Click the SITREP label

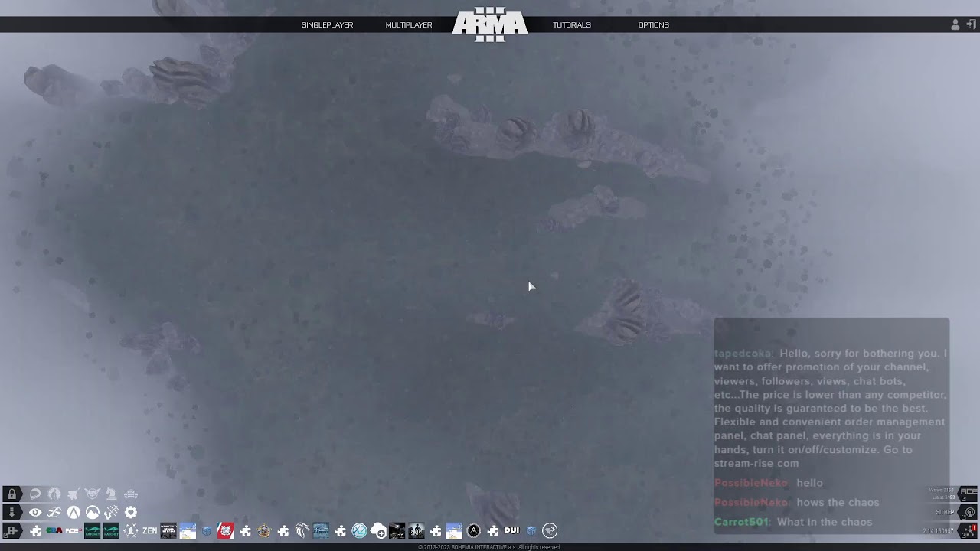[945, 512]
